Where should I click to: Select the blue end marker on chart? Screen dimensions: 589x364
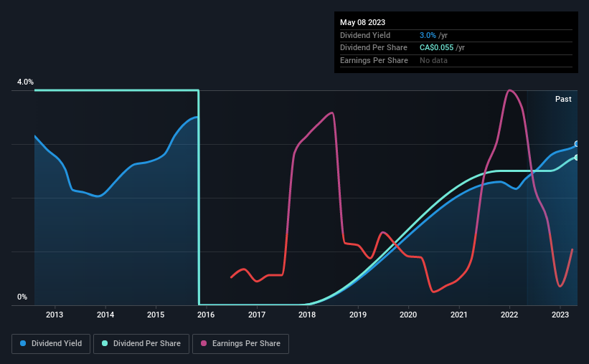point(577,144)
